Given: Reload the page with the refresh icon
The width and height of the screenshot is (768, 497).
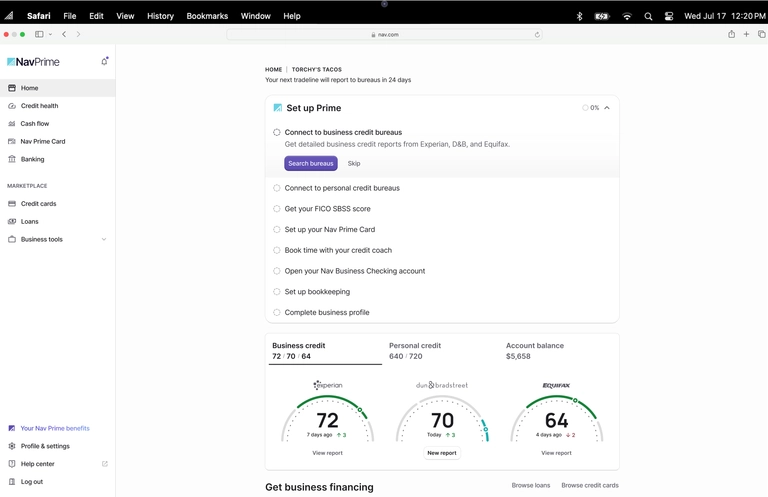Looking at the screenshot, I should point(537,35).
